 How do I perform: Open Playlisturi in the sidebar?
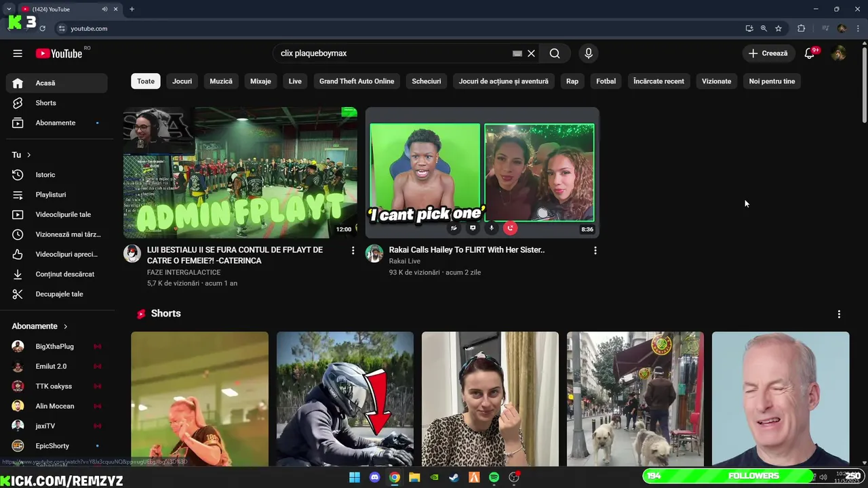click(x=57, y=195)
